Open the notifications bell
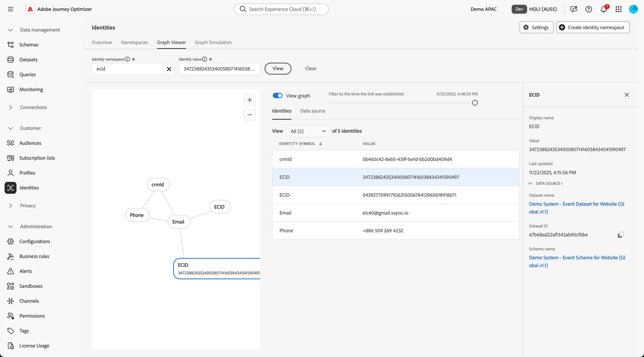644x357 pixels. (604, 9)
